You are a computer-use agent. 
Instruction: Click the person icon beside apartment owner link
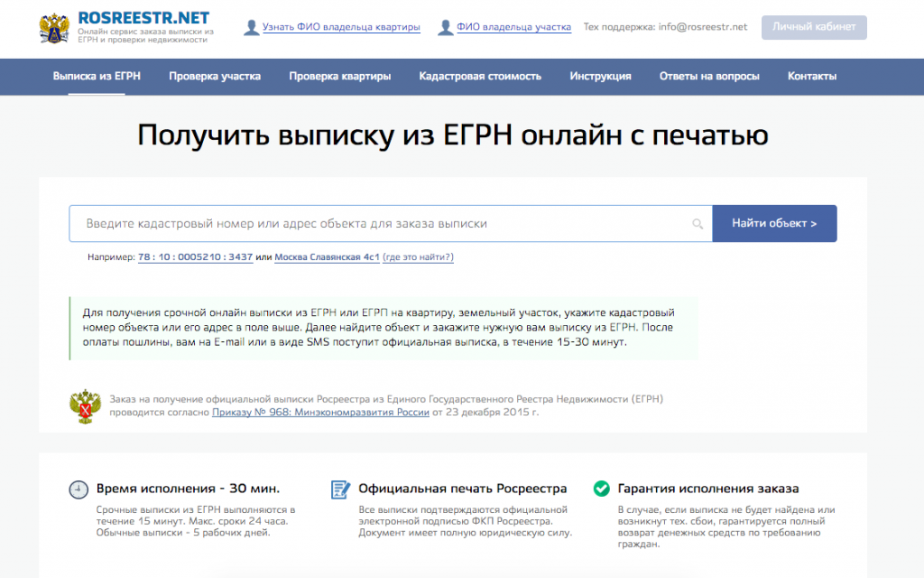[x=252, y=28]
